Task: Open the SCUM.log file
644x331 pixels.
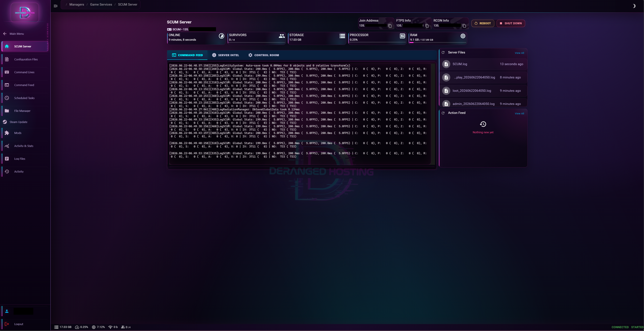Action: (483, 64)
